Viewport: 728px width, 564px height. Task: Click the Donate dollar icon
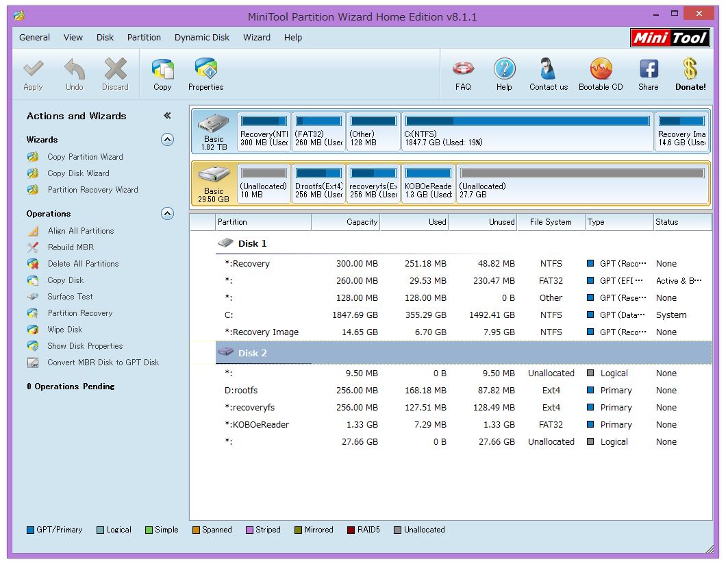(690, 69)
